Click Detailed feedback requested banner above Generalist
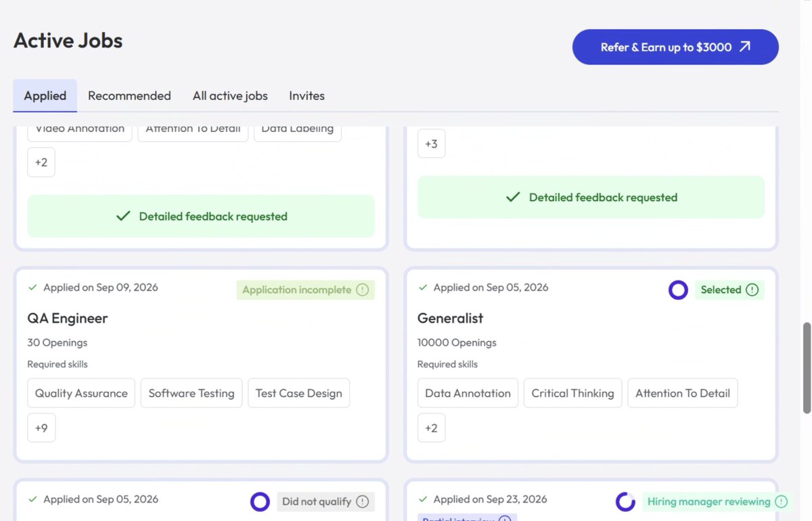The image size is (812, 521). click(x=591, y=198)
